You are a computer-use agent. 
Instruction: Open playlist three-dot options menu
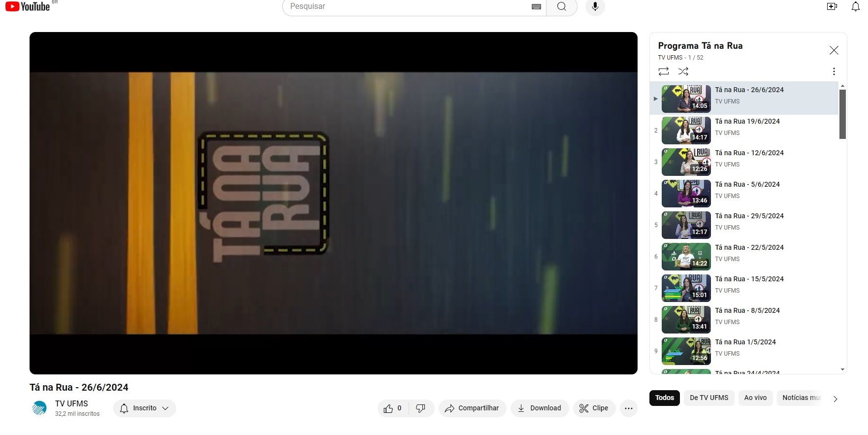(x=834, y=71)
